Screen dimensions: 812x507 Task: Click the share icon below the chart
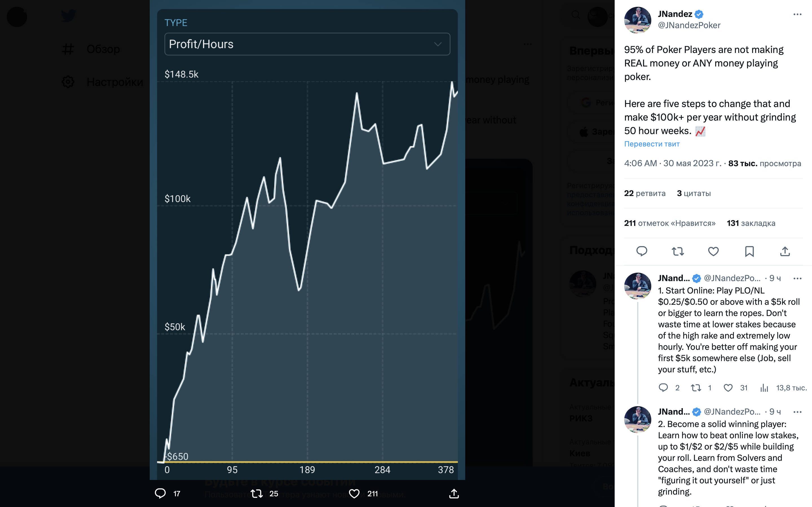(454, 493)
